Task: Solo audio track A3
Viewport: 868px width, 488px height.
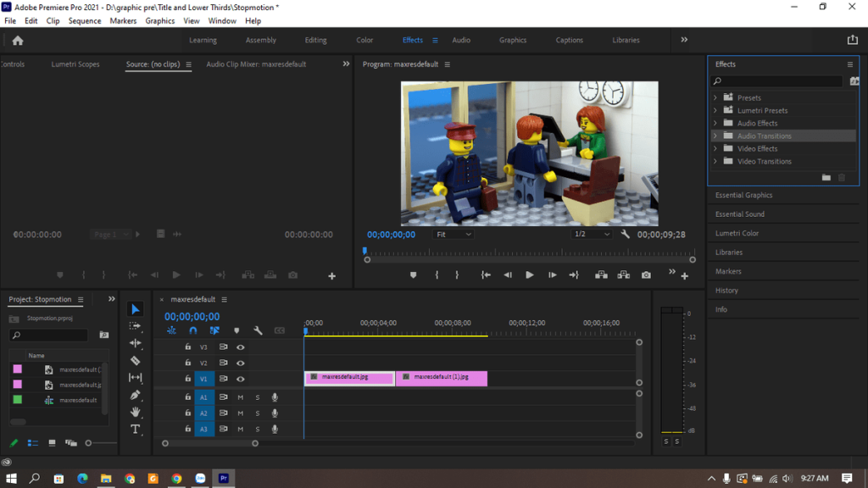Action: tap(257, 429)
